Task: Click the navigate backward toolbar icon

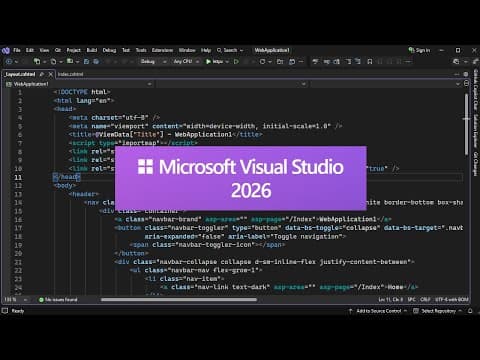Action: pos(9,62)
